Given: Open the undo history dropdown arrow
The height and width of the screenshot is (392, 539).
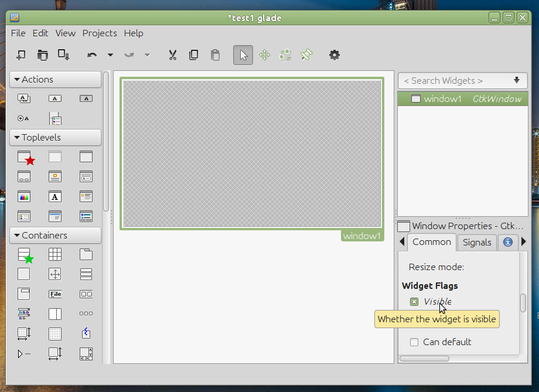Looking at the screenshot, I should (110, 55).
